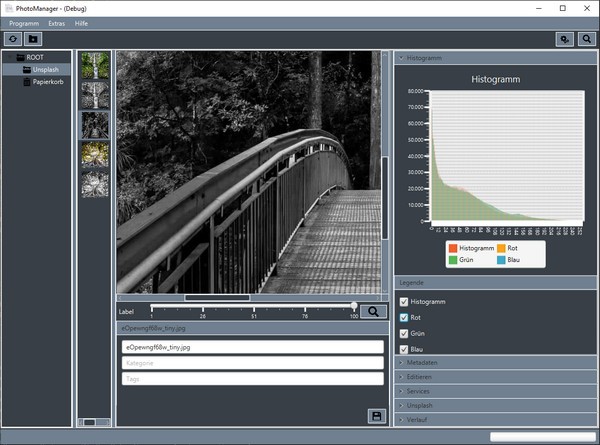Image resolution: width=600 pixels, height=445 pixels.
Task: Select the bridge thumbnail
Action: (x=95, y=125)
